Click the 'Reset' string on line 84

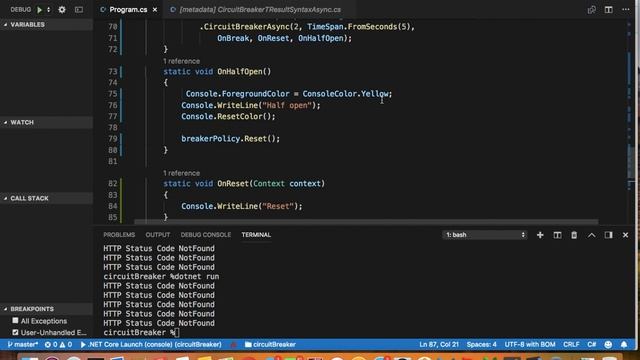point(278,206)
